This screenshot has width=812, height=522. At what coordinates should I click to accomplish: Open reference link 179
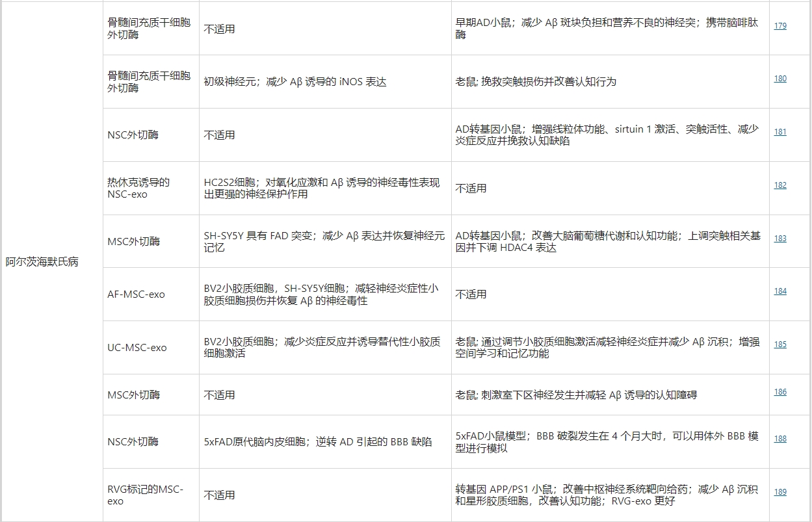[x=779, y=25]
